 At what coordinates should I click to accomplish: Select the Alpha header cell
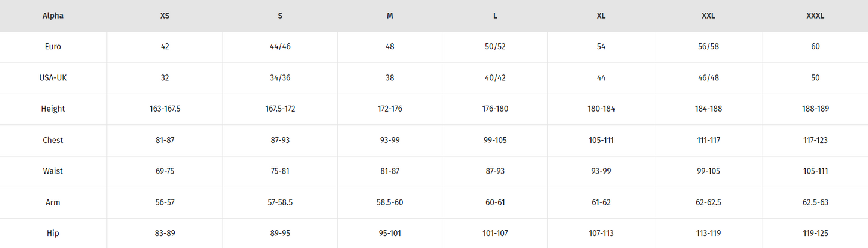[x=53, y=16]
